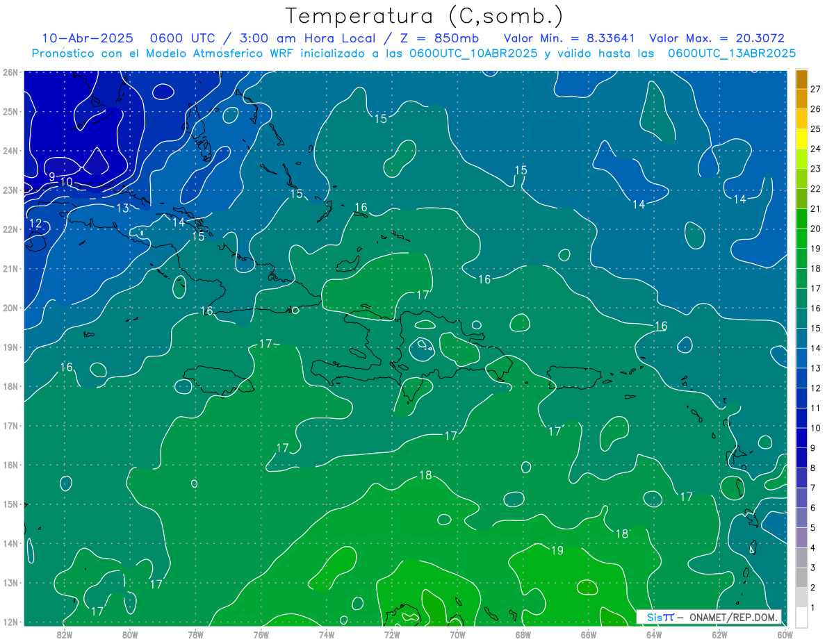Screen dimensions: 834x644
Task: Click latitude axis label '15N'
Action: [10, 504]
